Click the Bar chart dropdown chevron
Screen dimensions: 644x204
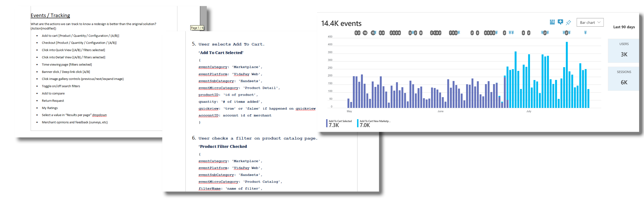[599, 23]
